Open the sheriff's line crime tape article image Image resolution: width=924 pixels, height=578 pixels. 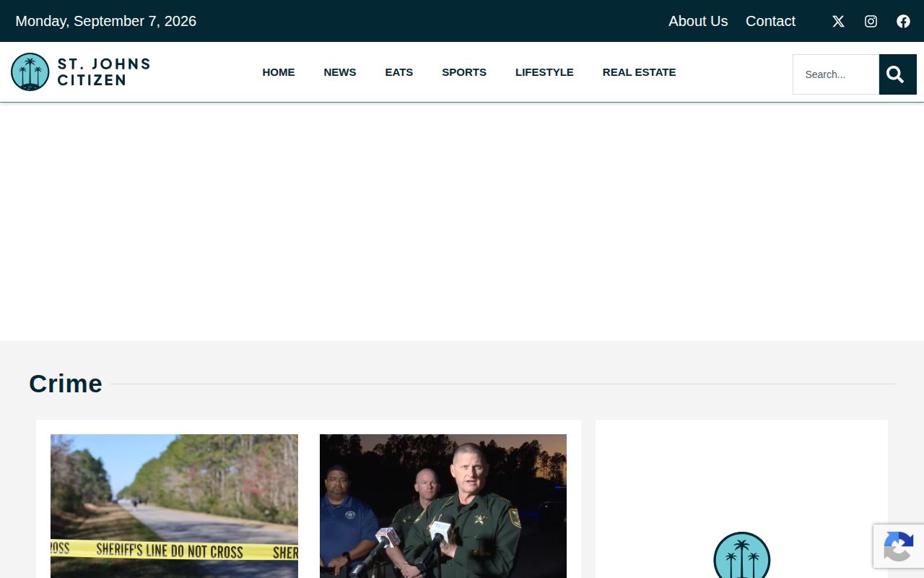click(174, 506)
